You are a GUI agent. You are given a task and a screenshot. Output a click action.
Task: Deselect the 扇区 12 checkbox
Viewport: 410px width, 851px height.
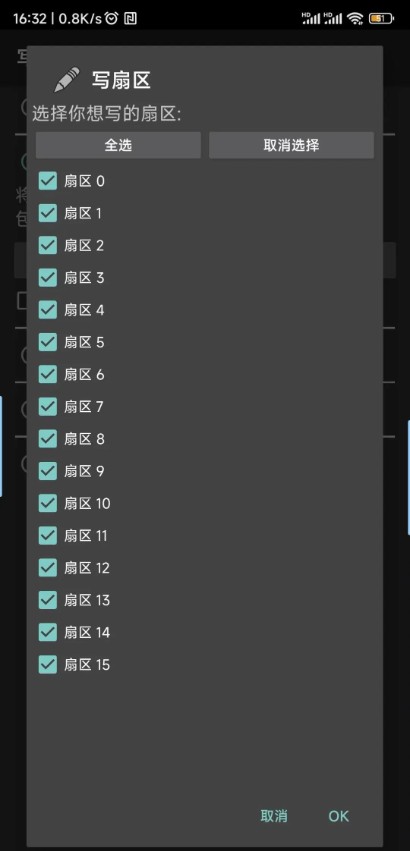point(48,568)
